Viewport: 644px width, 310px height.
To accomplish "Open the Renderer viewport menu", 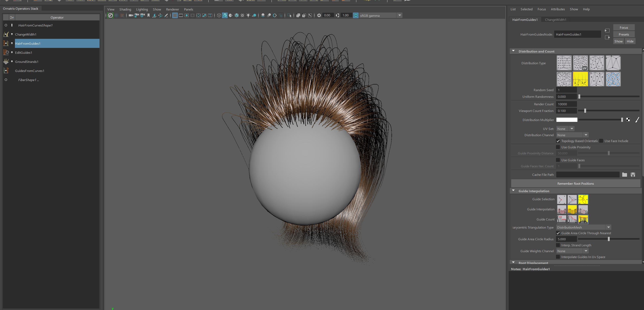I will coord(172,9).
